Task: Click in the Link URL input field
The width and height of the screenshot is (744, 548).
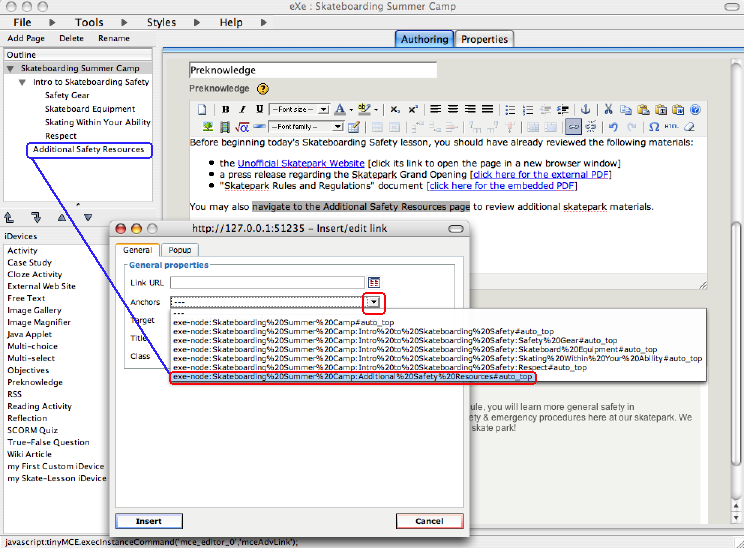Action: click(x=268, y=283)
